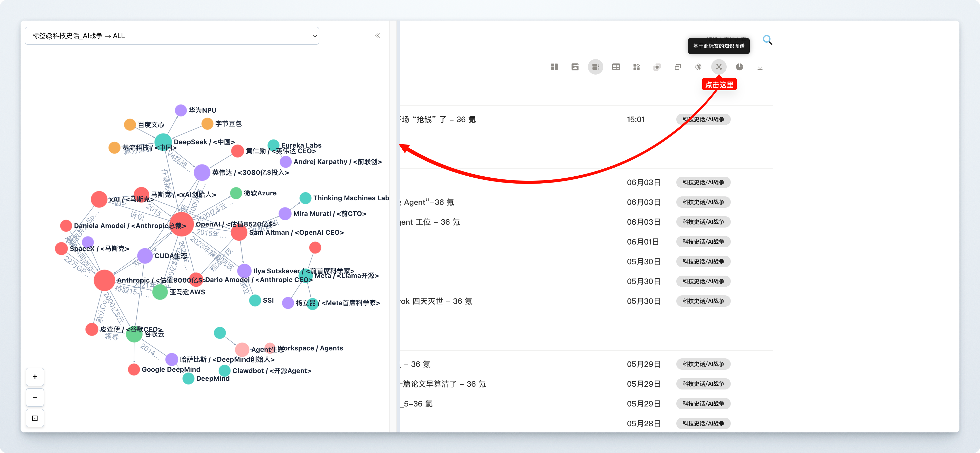The height and width of the screenshot is (453, 980).
Task: Open the tag scope dropdown showing ALL
Action: (x=172, y=35)
